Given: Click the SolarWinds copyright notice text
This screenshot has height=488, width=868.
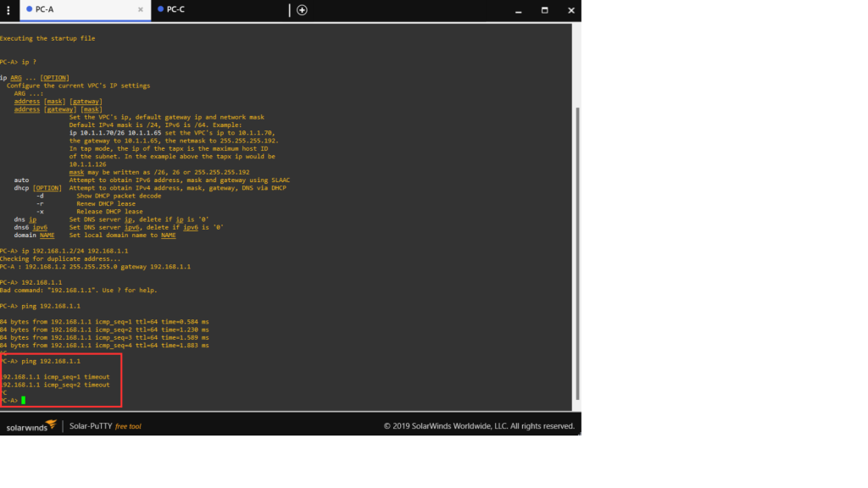Looking at the screenshot, I should click(x=479, y=426).
